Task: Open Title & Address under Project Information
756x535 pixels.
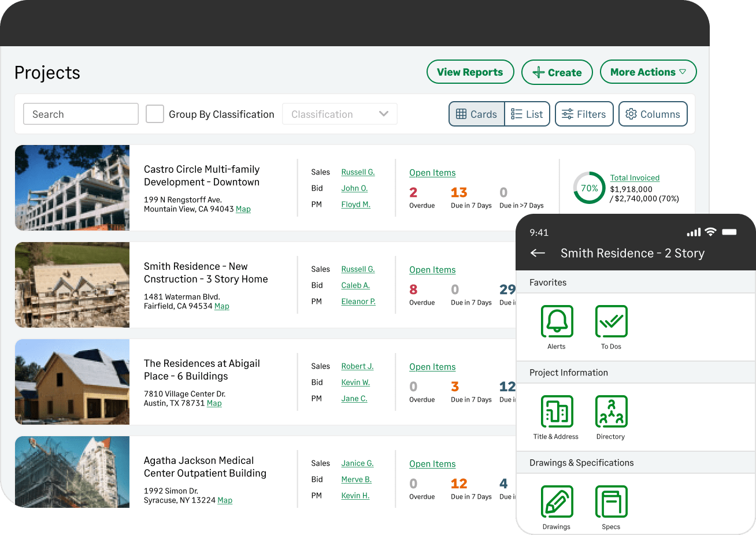Action: [556, 412]
